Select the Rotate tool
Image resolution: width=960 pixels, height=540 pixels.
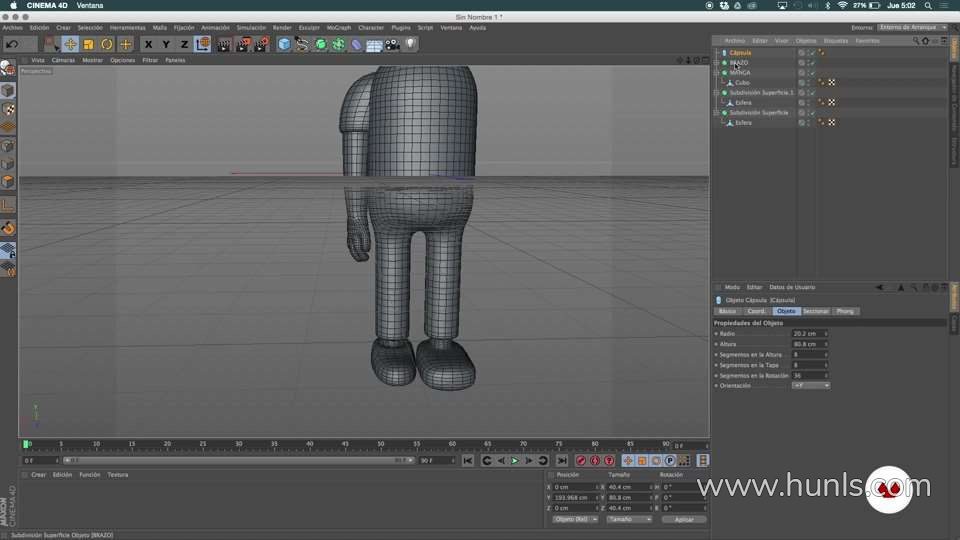[107, 44]
